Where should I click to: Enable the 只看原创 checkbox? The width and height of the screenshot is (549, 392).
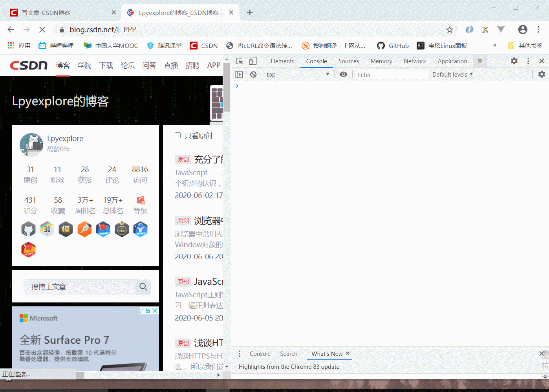coord(178,135)
